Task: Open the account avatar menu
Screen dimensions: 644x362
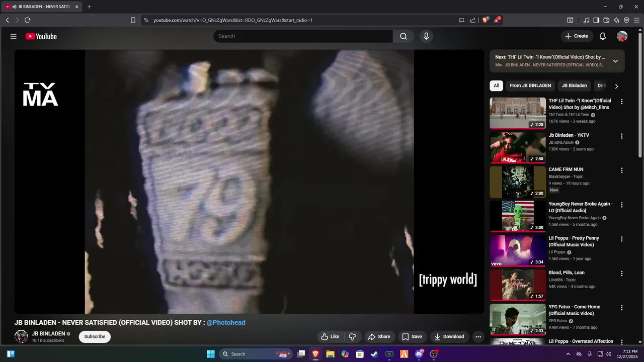Action: pyautogui.click(x=622, y=36)
